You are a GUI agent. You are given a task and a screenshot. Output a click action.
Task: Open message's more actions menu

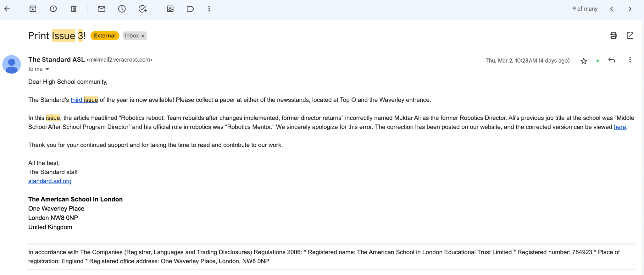(x=630, y=60)
